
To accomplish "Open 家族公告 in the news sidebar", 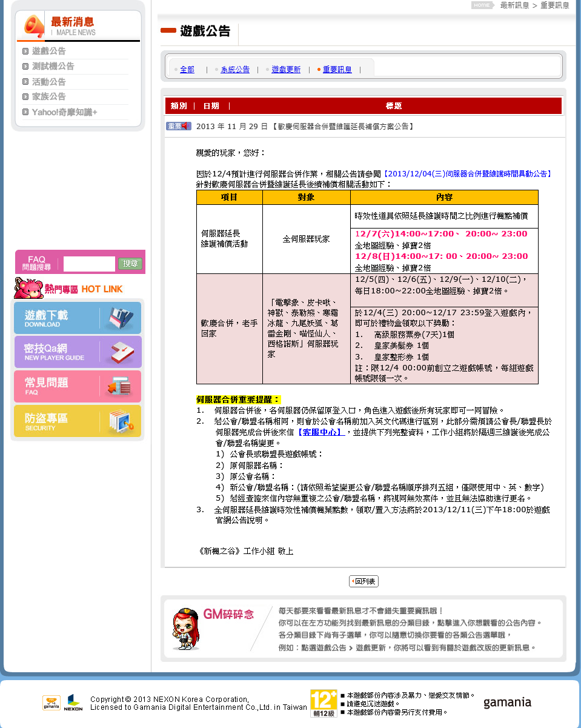I will coord(48,96).
